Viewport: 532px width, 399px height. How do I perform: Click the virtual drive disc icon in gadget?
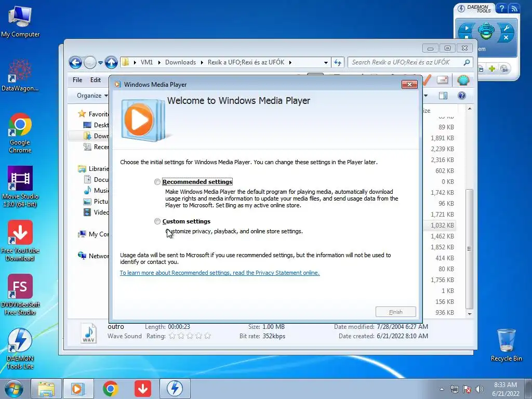[486, 31]
